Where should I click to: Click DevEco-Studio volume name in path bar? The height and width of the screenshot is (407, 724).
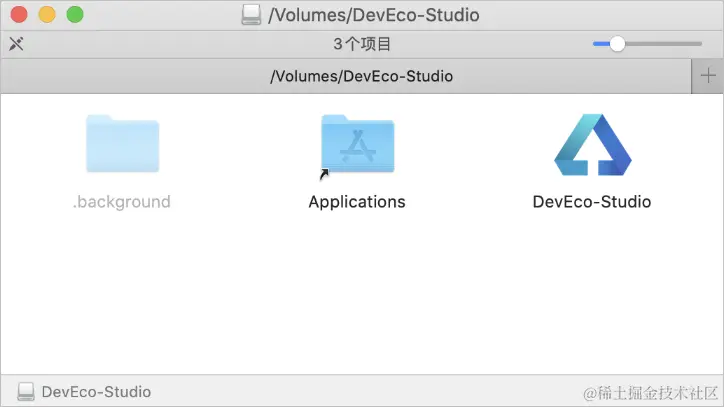pyautogui.click(x=96, y=392)
